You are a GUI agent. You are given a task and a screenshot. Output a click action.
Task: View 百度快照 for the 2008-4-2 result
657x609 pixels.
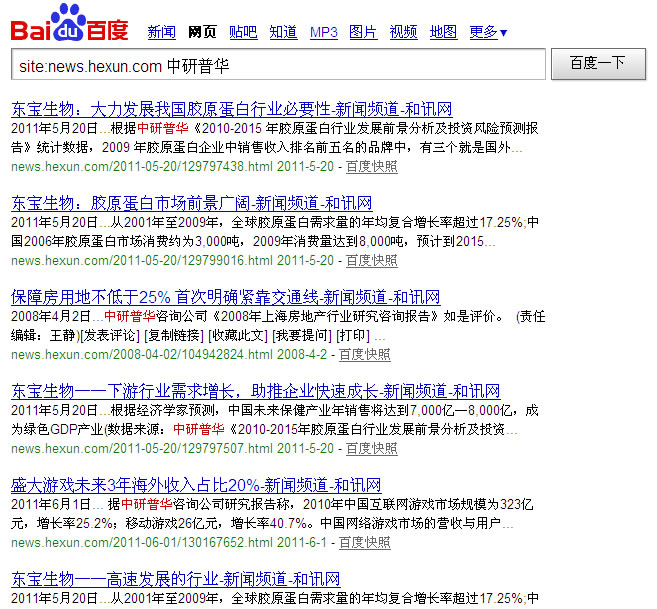pos(364,355)
